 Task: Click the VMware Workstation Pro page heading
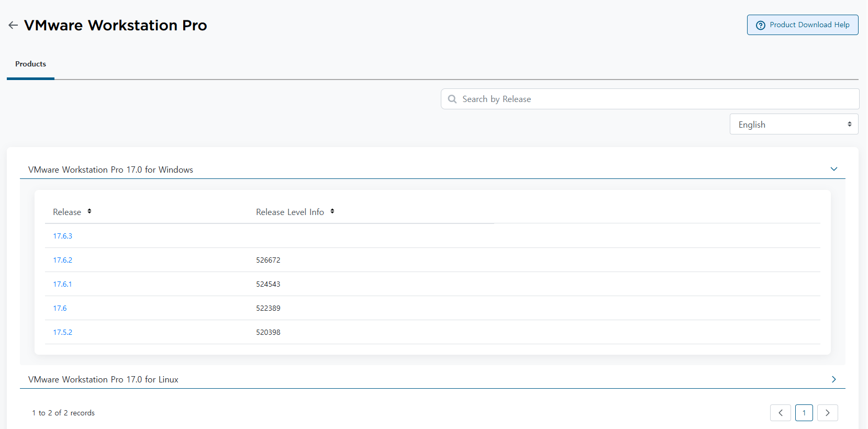pyautogui.click(x=116, y=25)
